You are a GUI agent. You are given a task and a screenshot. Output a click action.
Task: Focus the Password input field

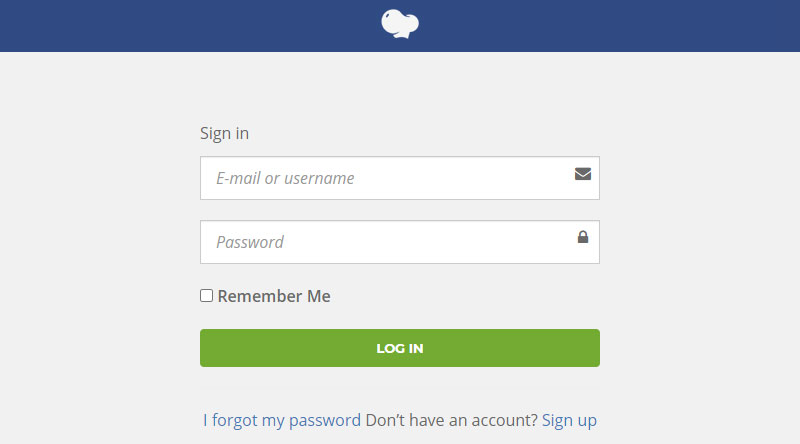point(400,242)
